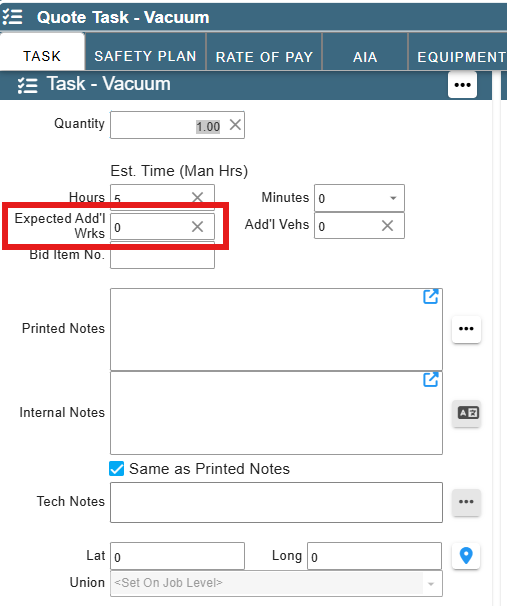Click the Bid Item No. input field
The height and width of the screenshot is (606, 507).
coord(162,255)
